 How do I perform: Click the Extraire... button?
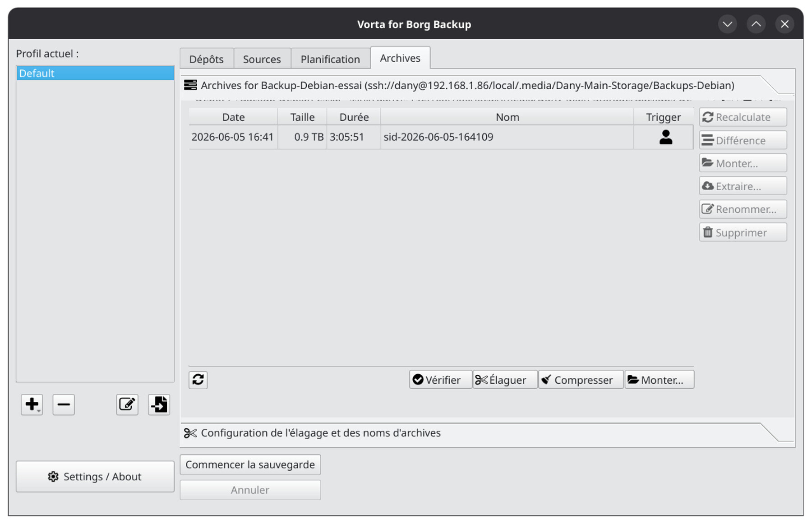(743, 186)
